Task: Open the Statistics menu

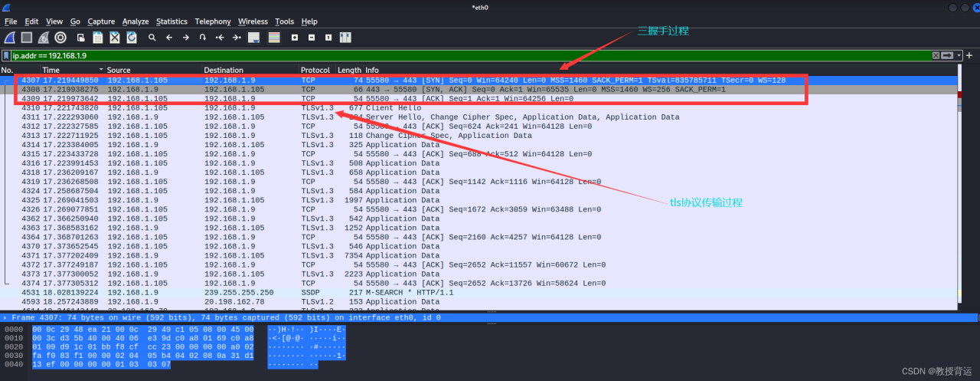Action: pyautogui.click(x=171, y=21)
